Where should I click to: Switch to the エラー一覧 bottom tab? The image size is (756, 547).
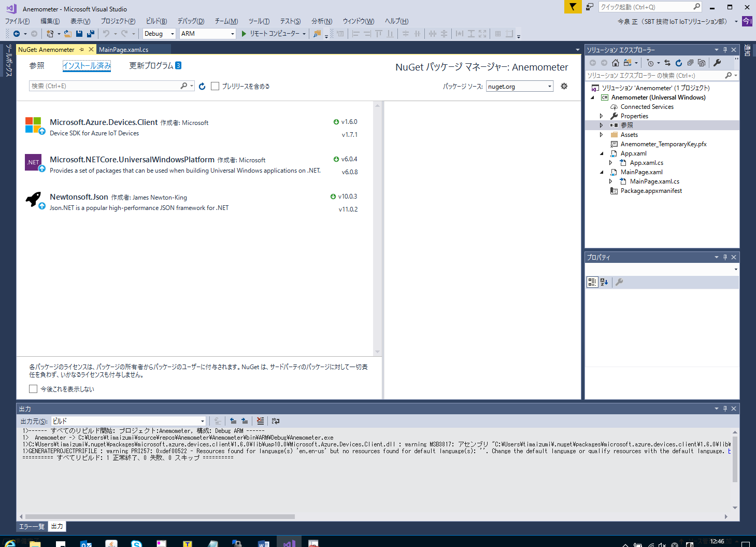[32, 527]
